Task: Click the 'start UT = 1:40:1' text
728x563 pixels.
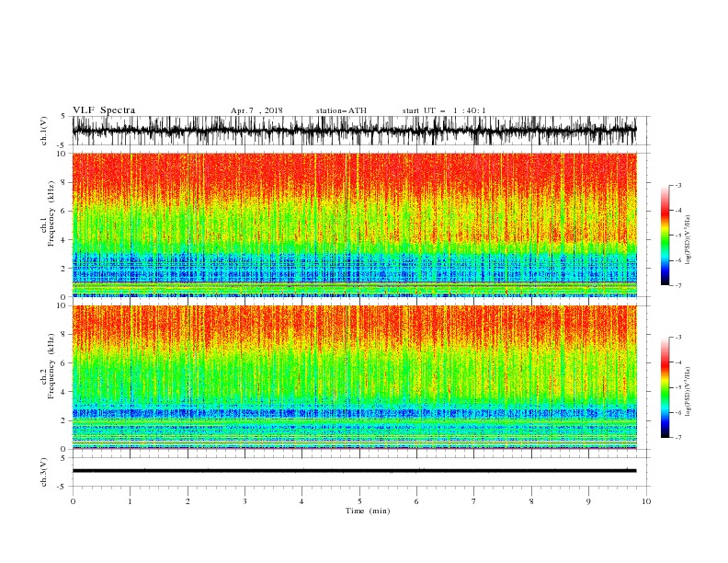Action: [x=444, y=110]
